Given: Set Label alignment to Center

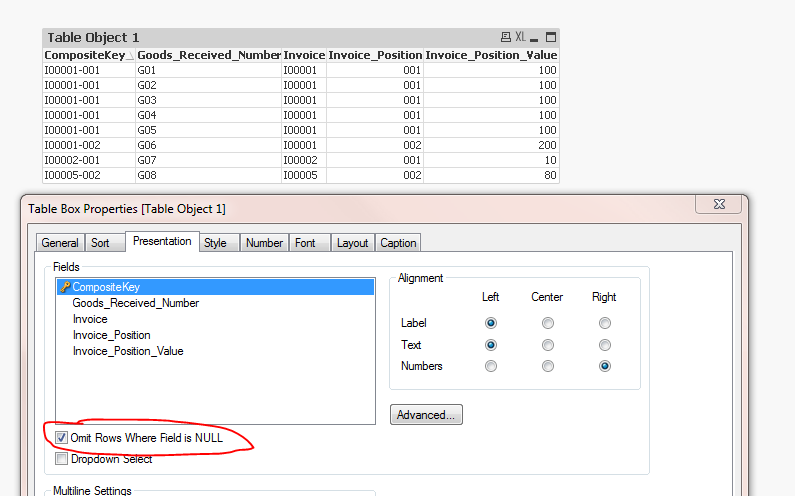Looking at the screenshot, I should click(x=547, y=323).
